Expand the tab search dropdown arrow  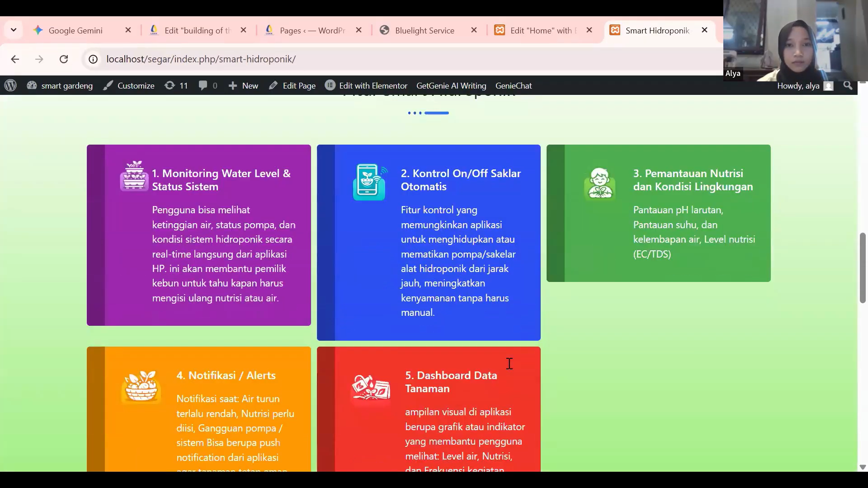pos(14,30)
